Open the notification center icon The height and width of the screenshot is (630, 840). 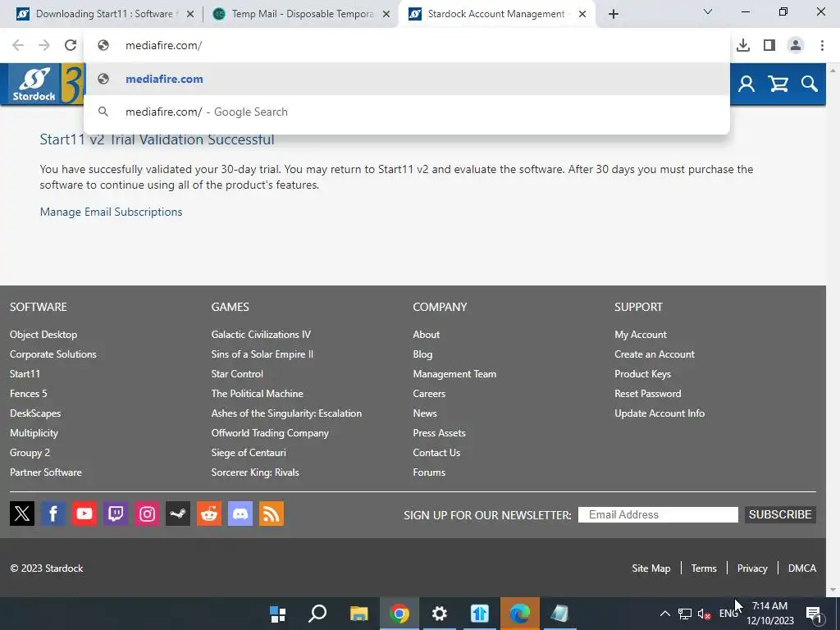(x=813, y=614)
